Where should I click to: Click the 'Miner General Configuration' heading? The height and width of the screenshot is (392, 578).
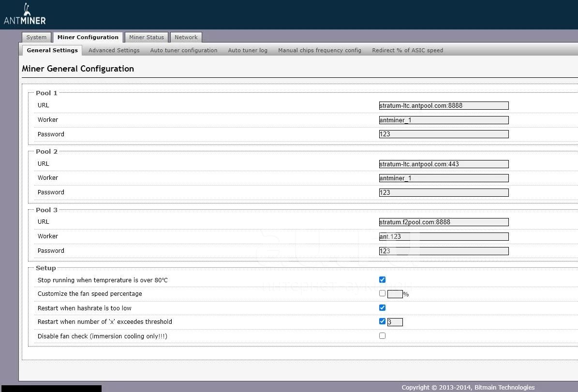78,69
